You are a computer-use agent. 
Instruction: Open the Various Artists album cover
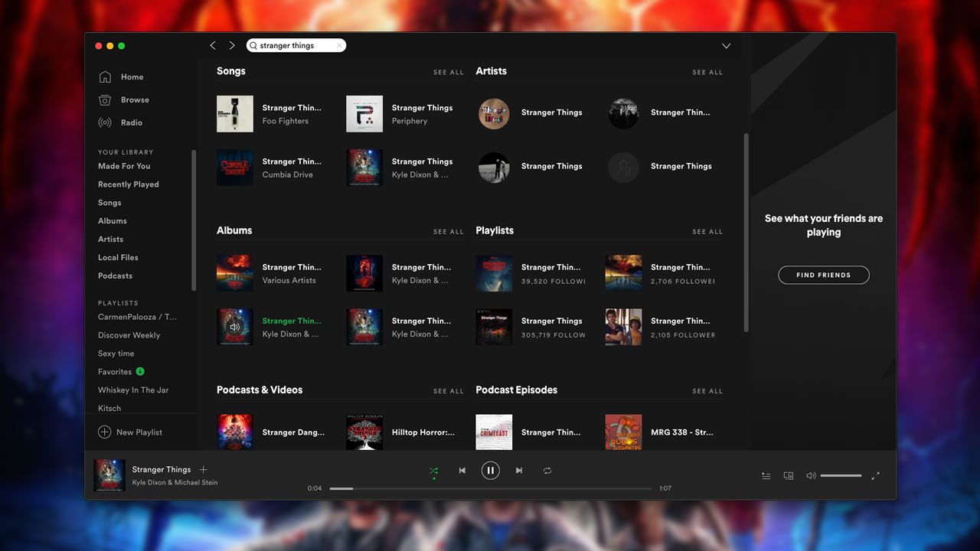click(x=235, y=273)
